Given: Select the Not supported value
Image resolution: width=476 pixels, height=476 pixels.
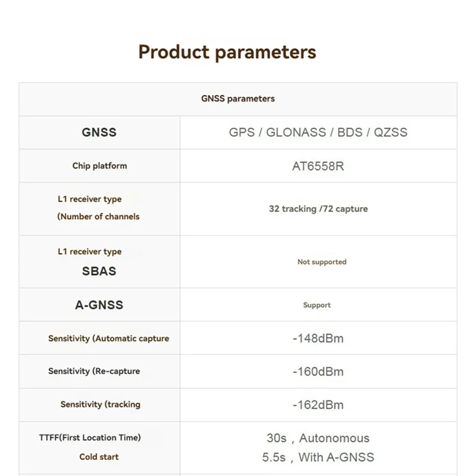Looking at the screenshot, I should (322, 262).
